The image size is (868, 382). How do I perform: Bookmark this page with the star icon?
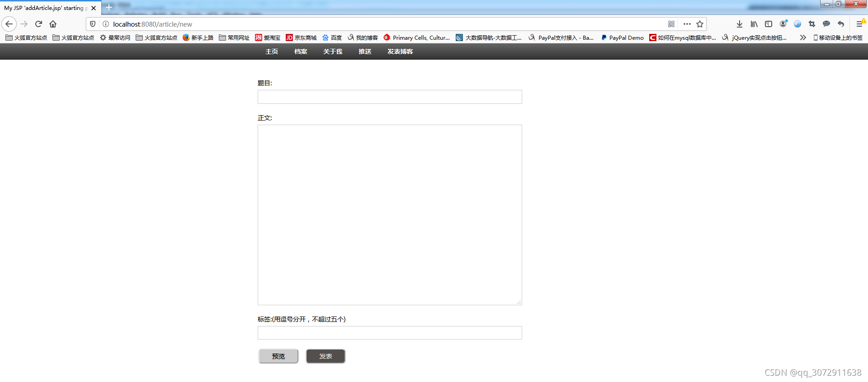(x=700, y=24)
